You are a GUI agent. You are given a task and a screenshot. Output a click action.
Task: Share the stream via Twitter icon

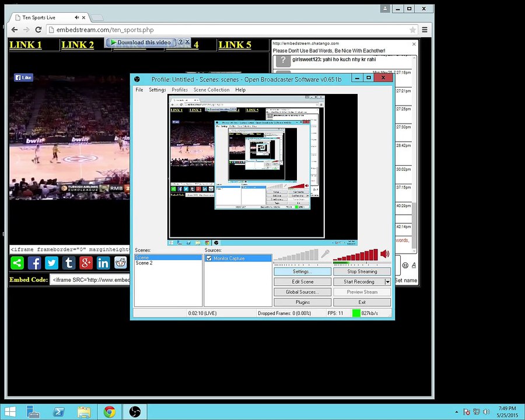[51, 263]
